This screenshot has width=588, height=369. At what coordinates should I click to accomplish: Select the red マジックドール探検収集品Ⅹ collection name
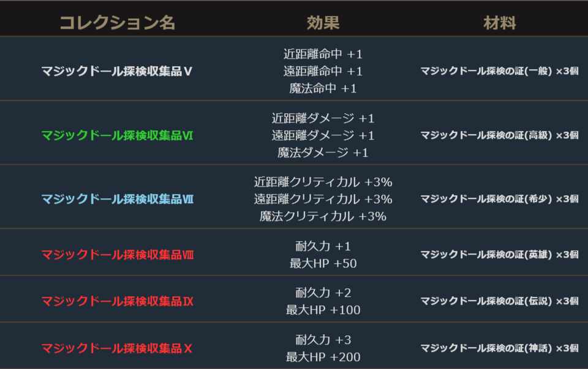tap(117, 348)
